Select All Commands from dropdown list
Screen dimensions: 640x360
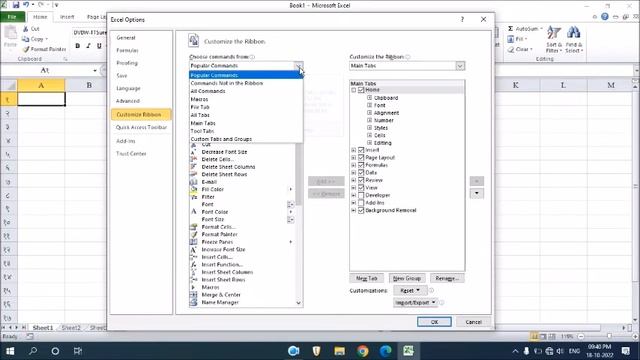(x=246, y=91)
